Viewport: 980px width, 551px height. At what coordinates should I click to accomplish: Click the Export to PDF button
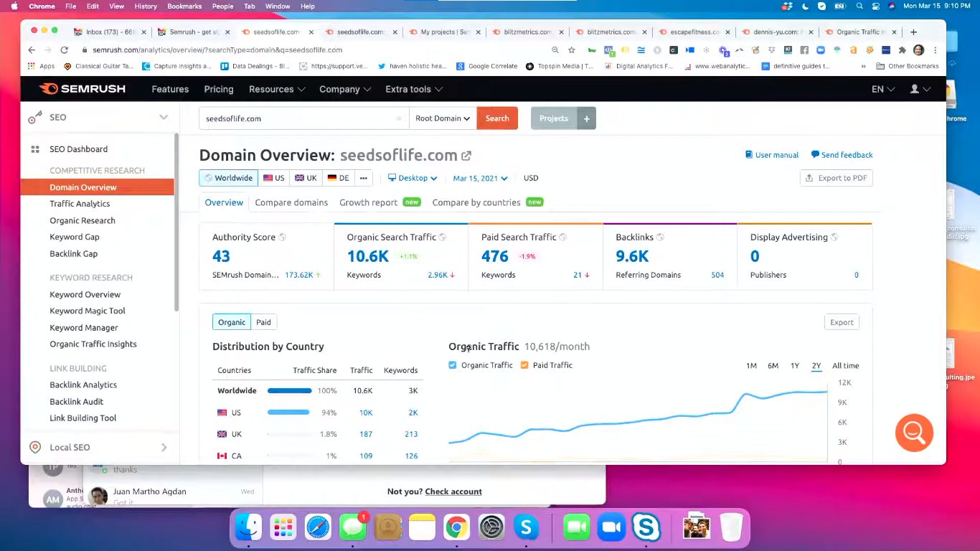click(x=836, y=177)
